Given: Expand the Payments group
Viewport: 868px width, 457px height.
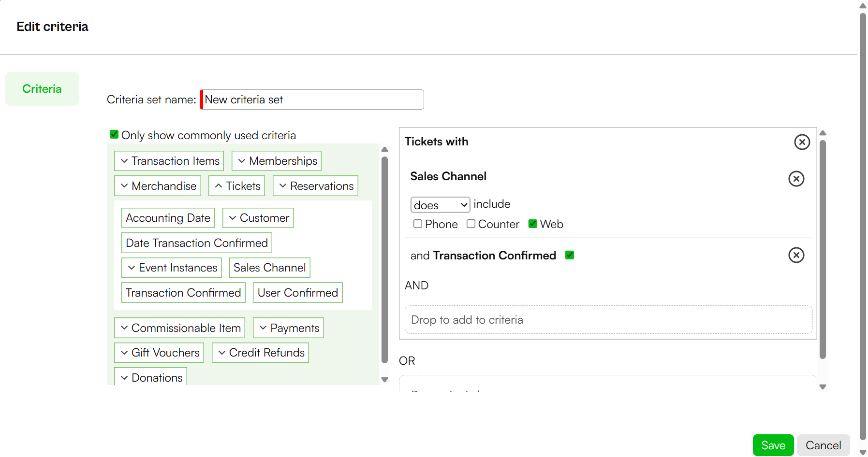Looking at the screenshot, I should coord(288,328).
